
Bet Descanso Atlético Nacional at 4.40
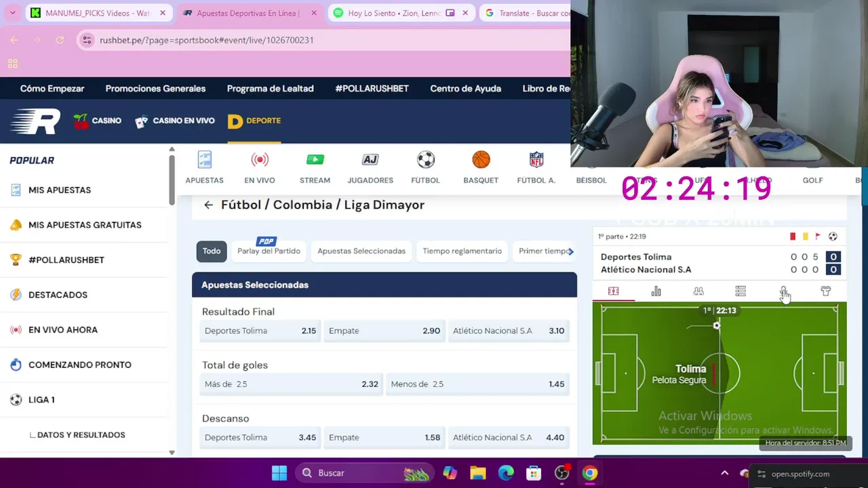509,438
